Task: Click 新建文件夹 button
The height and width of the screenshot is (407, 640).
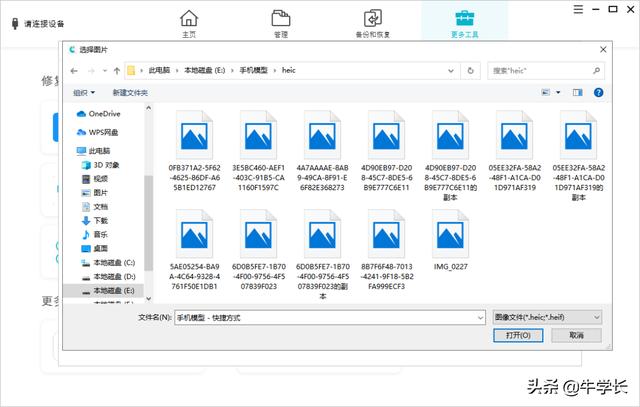Action: pos(130,93)
